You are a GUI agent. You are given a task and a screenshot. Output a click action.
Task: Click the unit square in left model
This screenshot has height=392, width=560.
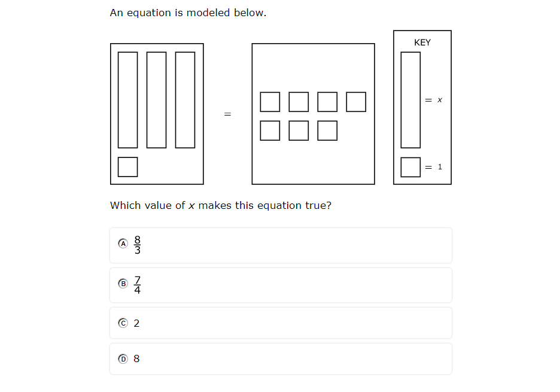(127, 167)
